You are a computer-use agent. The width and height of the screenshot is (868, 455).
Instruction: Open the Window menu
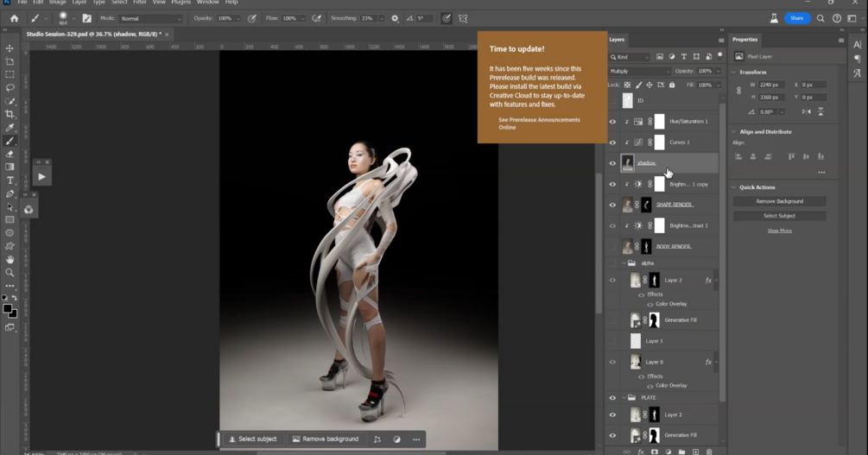tap(207, 3)
